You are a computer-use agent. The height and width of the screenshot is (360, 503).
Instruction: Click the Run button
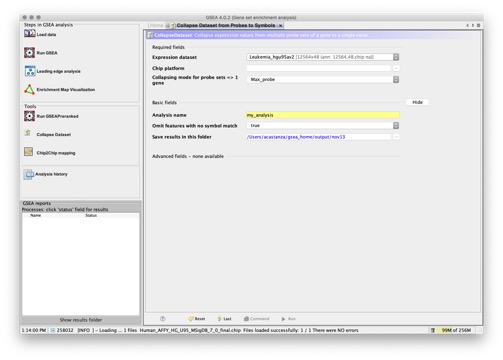tap(289, 319)
